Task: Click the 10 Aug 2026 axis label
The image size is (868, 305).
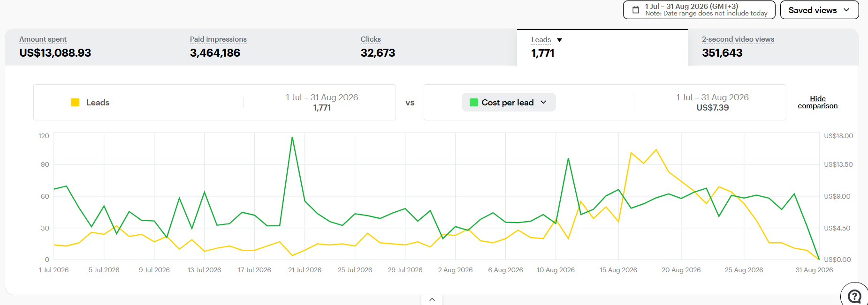Action: coord(556,270)
